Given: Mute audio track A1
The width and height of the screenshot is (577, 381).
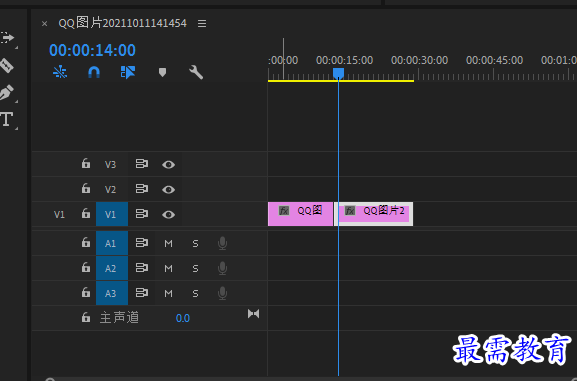Looking at the screenshot, I should pyautogui.click(x=169, y=244).
